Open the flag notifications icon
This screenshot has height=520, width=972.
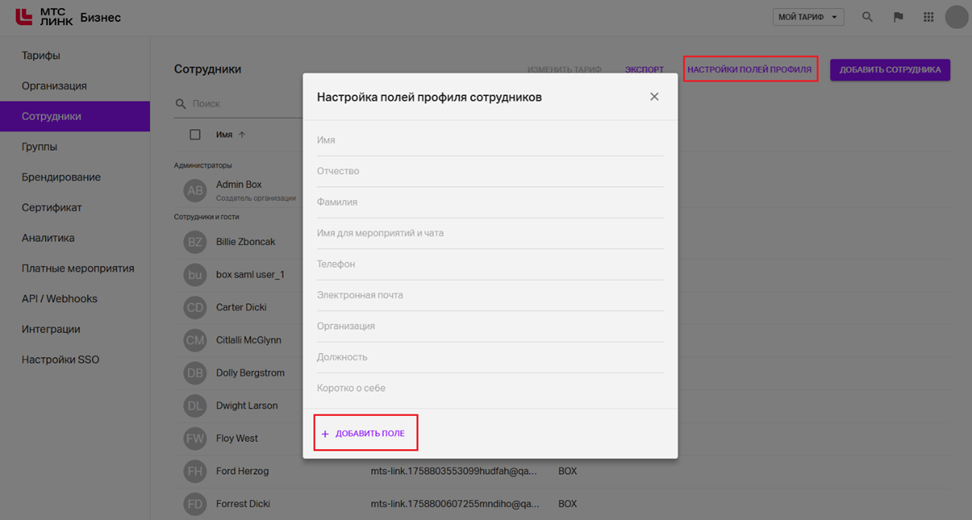[898, 17]
